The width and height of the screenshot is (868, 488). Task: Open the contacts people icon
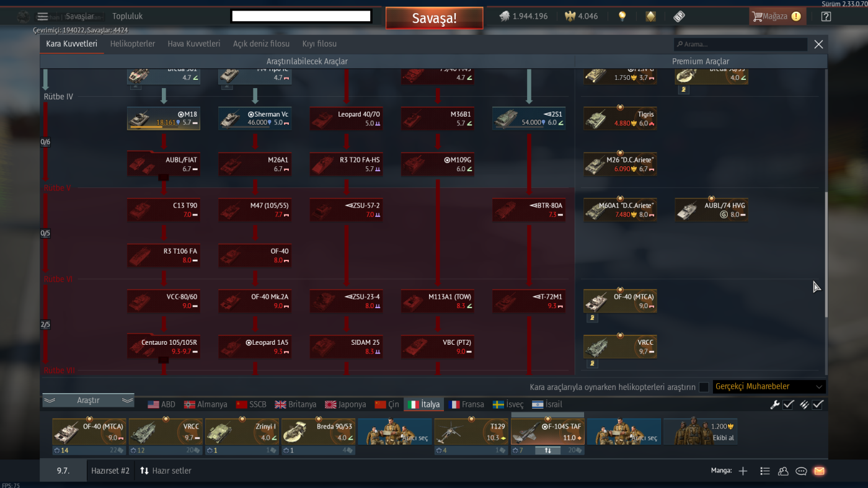click(x=783, y=471)
